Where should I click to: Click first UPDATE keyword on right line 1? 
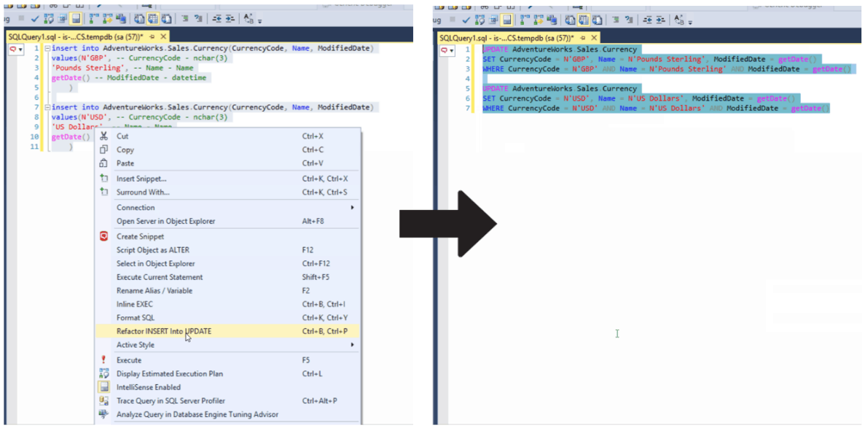pos(495,50)
